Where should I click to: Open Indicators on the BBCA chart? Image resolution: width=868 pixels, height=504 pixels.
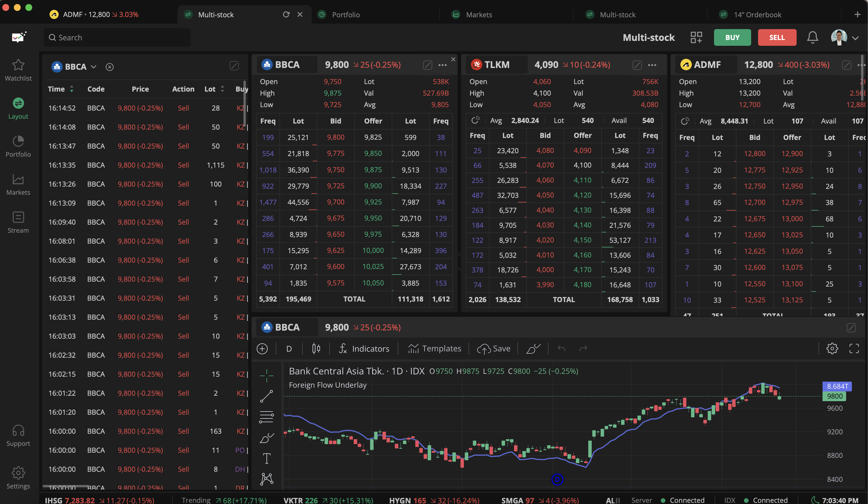coord(364,348)
